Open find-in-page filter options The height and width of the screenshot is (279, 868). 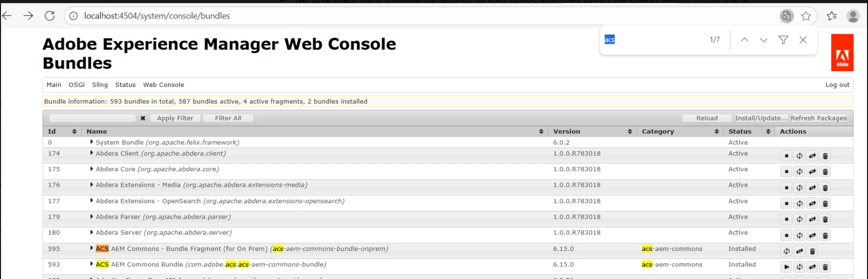click(x=783, y=40)
